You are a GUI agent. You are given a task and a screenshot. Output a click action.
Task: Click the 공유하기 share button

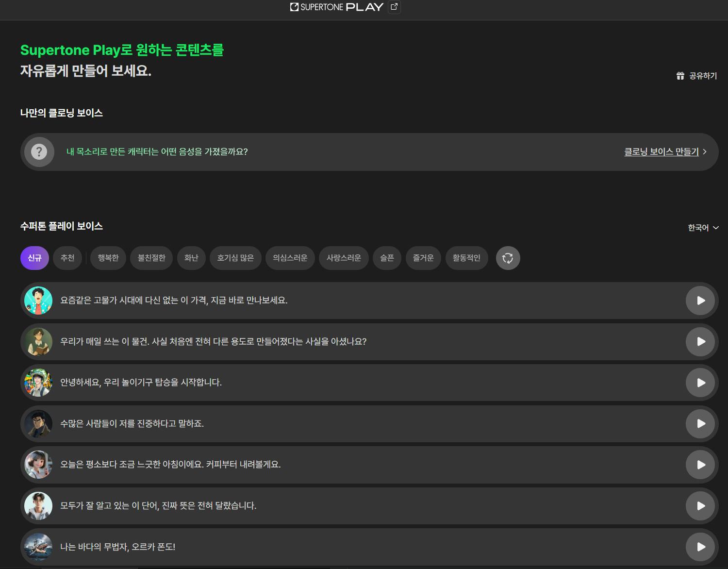(696, 76)
